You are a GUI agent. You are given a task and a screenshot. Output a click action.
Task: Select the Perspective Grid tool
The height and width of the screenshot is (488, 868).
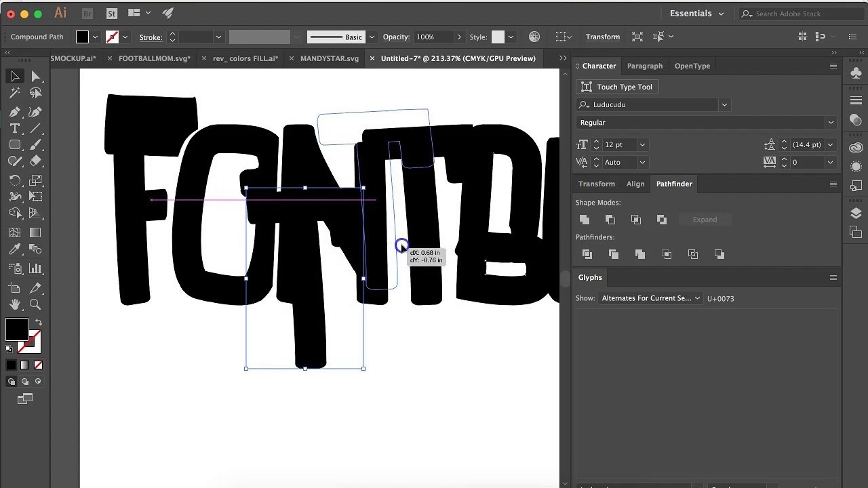coord(35,213)
